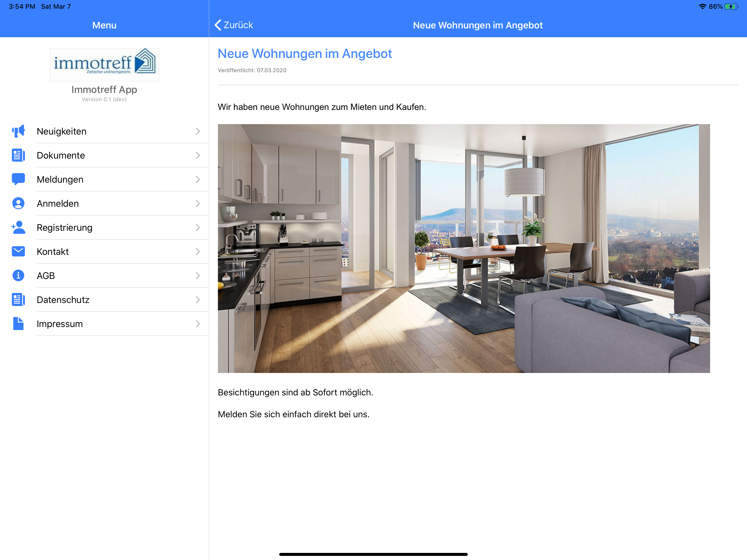Click the Dokumente newspaper icon
The image size is (747, 560).
[18, 155]
